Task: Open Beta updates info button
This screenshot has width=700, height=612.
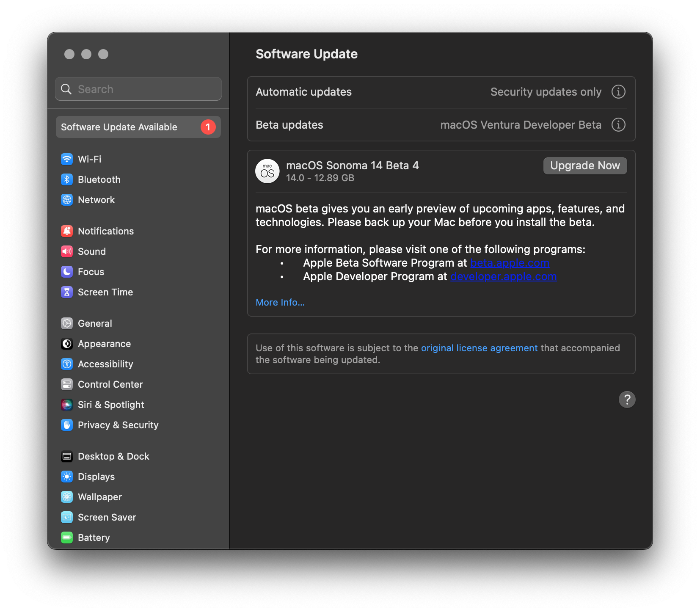Action: 618,125
